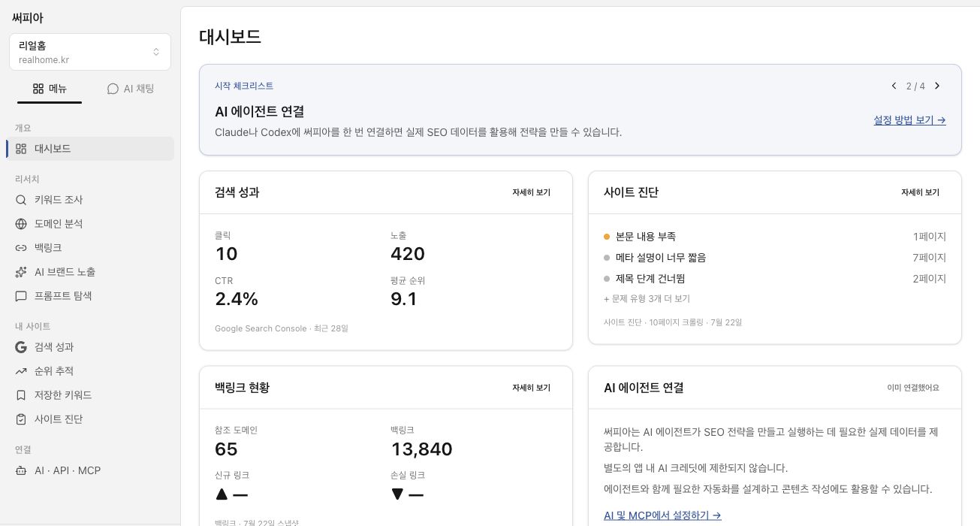Click the 대시보드 page heading

230,36
